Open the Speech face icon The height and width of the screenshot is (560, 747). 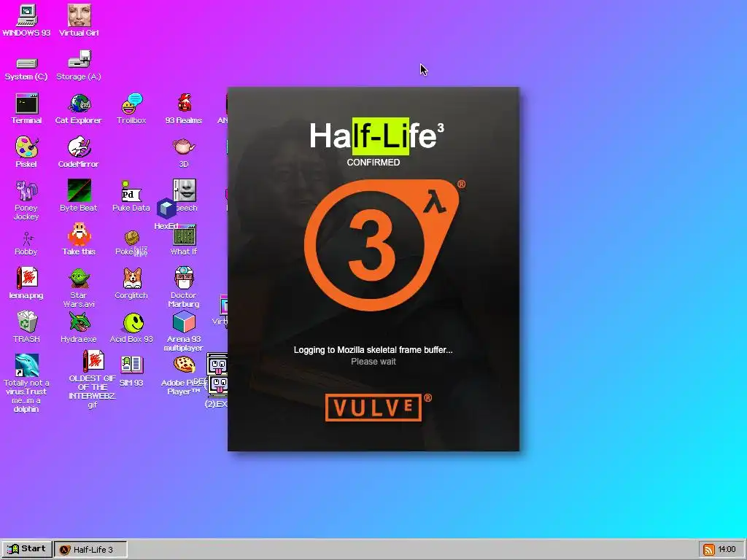pos(185,191)
